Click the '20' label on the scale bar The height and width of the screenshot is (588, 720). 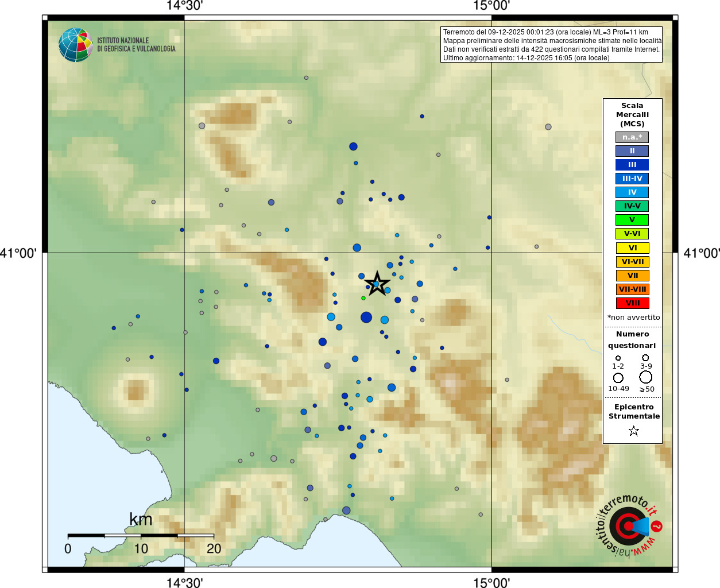tap(214, 548)
